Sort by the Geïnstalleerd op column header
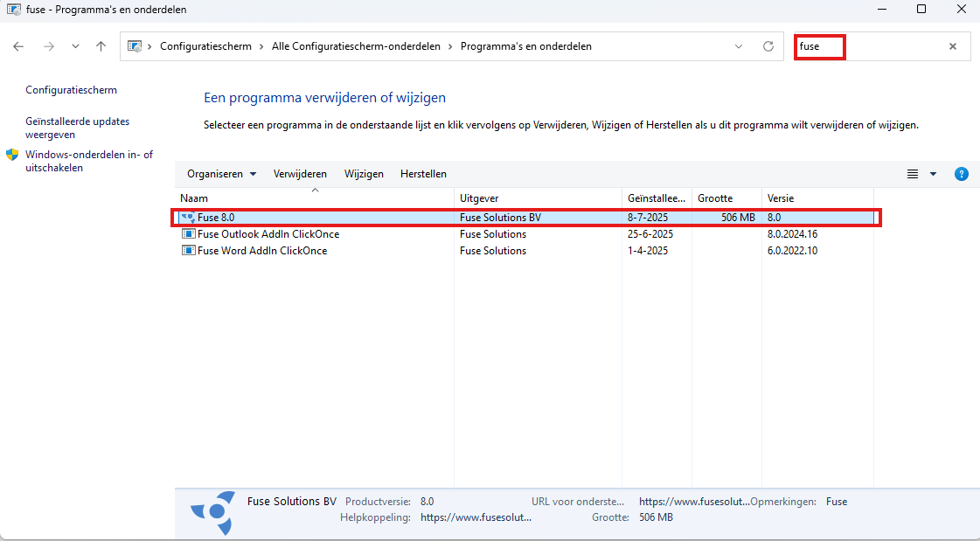Viewport: 980px width, 541px height. 657,198
